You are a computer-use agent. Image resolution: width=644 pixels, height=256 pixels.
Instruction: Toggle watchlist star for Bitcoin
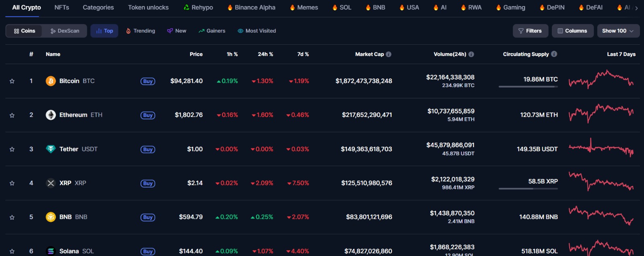pos(12,81)
